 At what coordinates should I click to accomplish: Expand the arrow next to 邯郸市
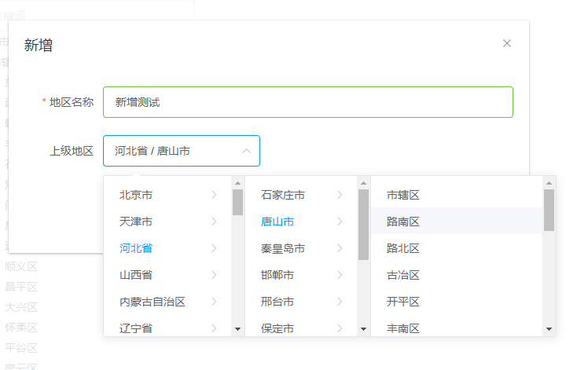click(x=340, y=275)
